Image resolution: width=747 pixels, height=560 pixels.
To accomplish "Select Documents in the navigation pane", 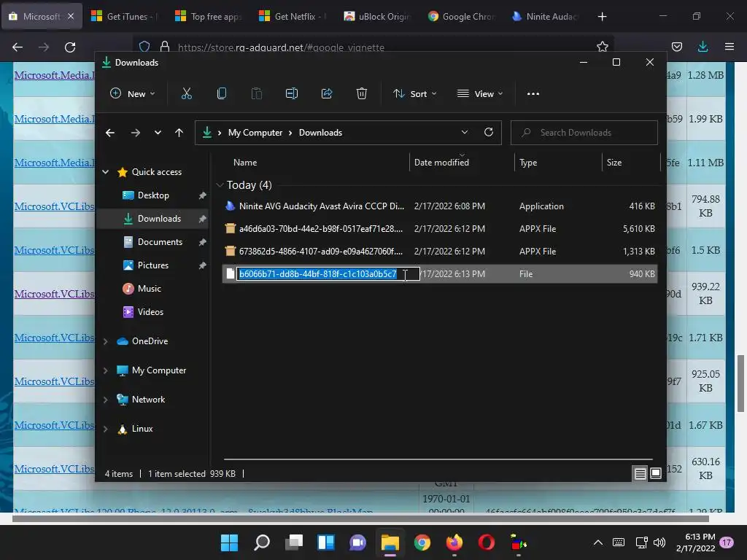I will 160,242.
